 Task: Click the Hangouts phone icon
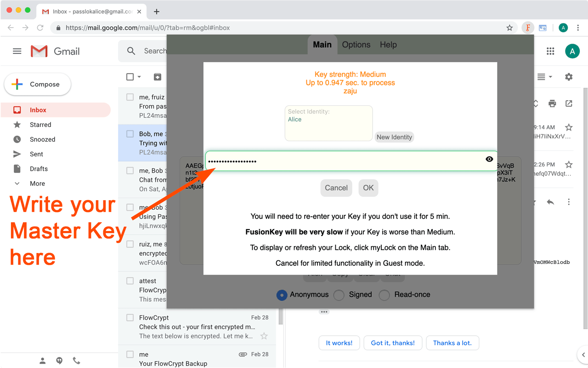click(x=76, y=361)
